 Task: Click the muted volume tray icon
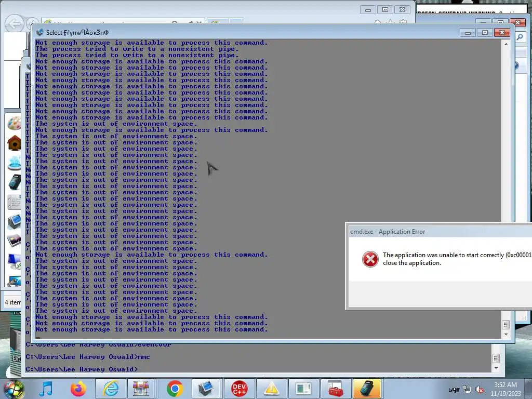(x=480, y=390)
